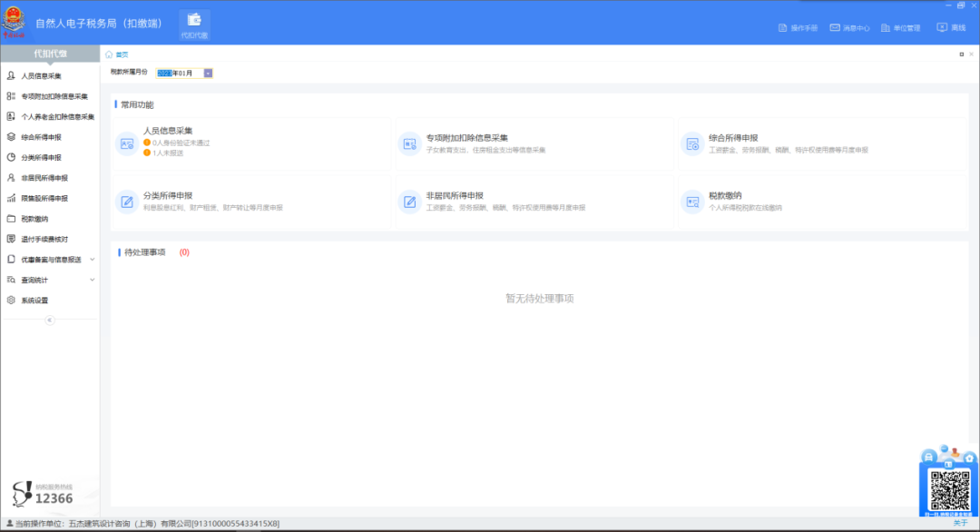The width and height of the screenshot is (980, 532).
Task: Open the 非居民所得申报 card in 常用功能
Action: pyautogui.click(x=534, y=202)
